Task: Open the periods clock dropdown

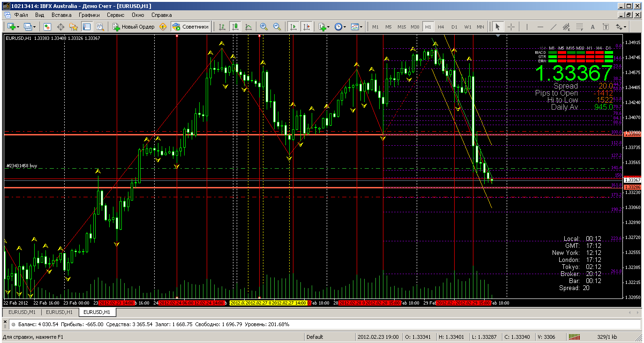Action: pyautogui.click(x=340, y=27)
